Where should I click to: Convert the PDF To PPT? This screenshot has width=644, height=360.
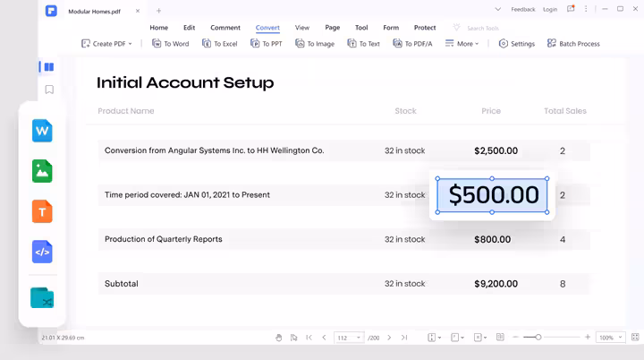[x=267, y=44]
